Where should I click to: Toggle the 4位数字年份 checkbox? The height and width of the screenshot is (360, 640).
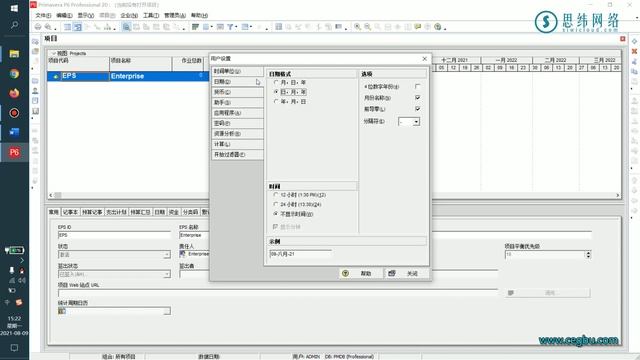[x=417, y=87]
